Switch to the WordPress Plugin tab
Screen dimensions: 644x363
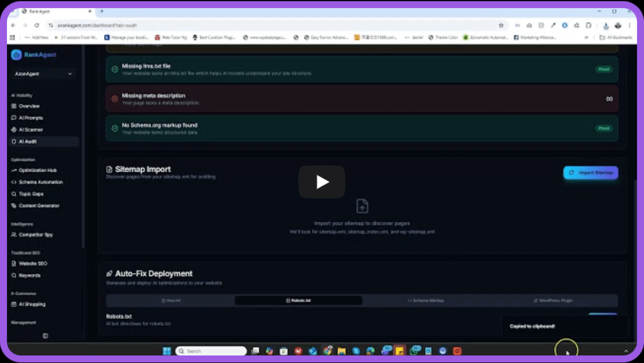(553, 301)
